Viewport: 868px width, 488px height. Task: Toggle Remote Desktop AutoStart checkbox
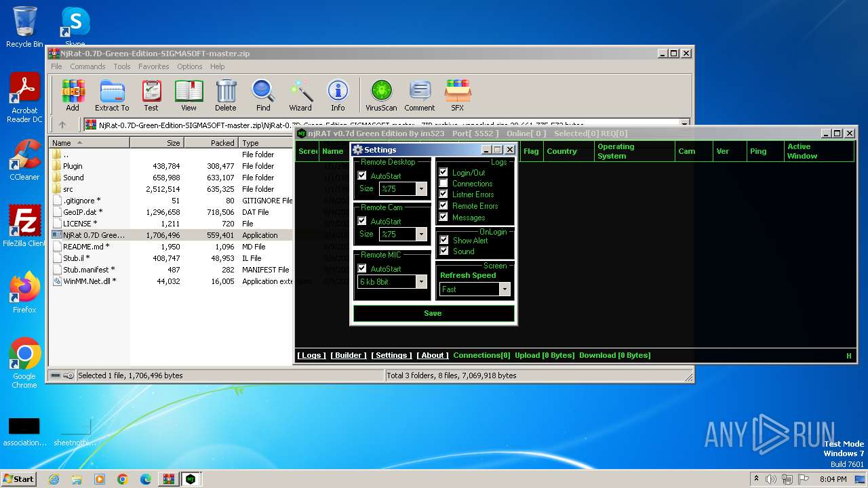(x=362, y=176)
